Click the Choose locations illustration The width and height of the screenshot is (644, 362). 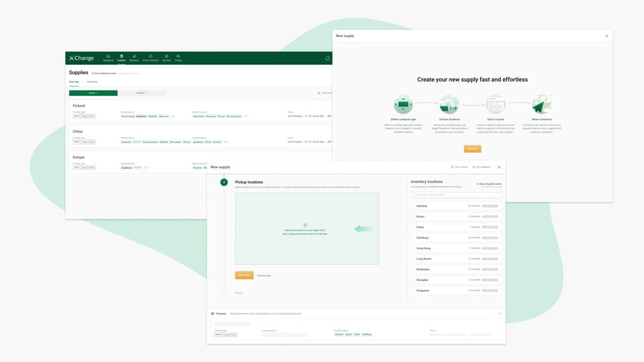449,104
